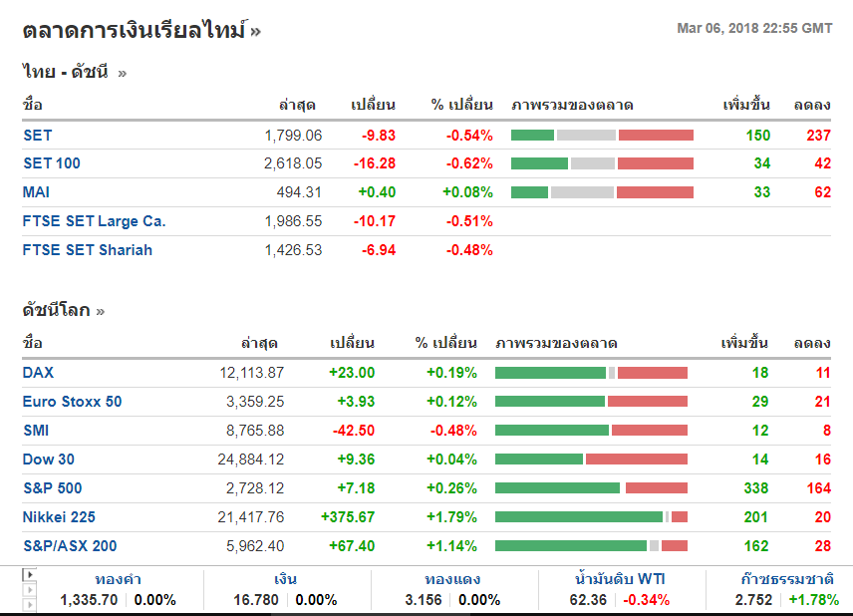Click the second (middle) ticker arrow icon
Screen dimensions: 853x616
click(x=29, y=589)
